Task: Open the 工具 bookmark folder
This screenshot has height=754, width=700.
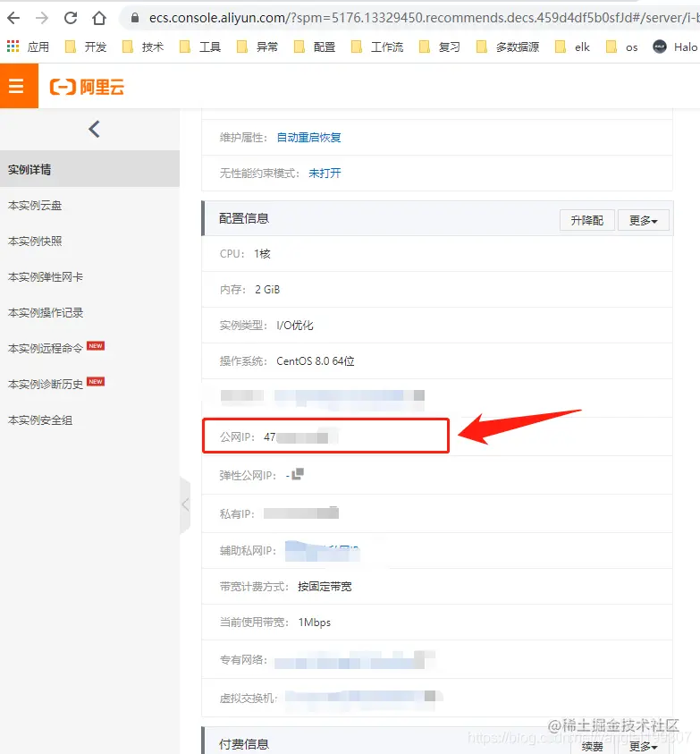Action: (x=200, y=47)
